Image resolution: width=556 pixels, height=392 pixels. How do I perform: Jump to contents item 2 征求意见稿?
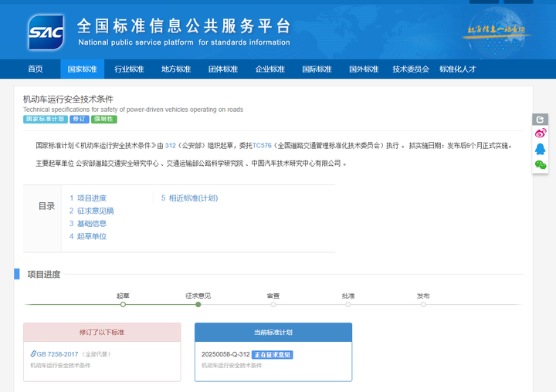pos(91,211)
